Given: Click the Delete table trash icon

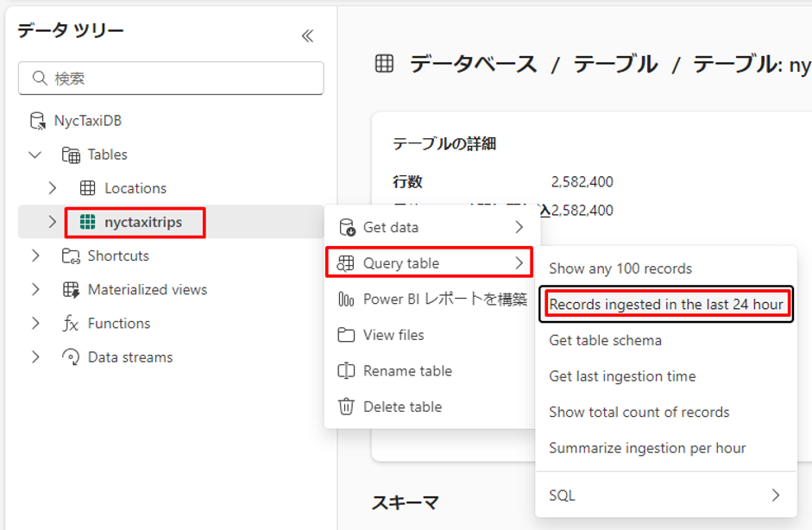Looking at the screenshot, I should coord(346,407).
